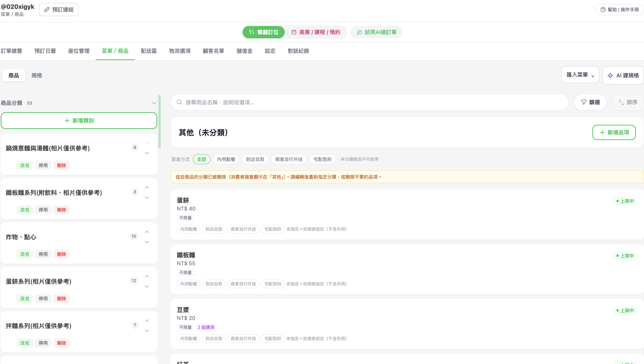Click the help question-mark icon
The image size is (644, 364).
pos(603,10)
